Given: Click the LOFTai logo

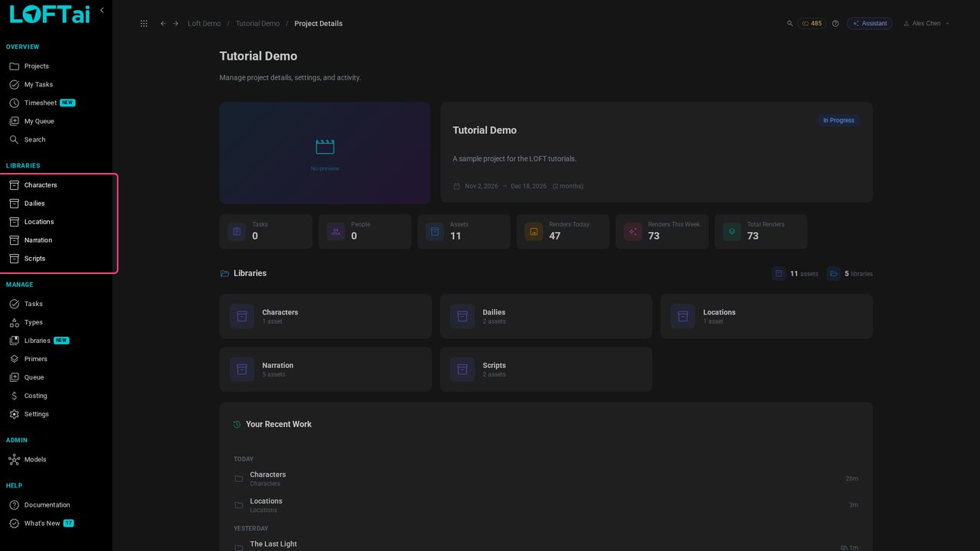Looking at the screenshot, I should click(x=50, y=14).
